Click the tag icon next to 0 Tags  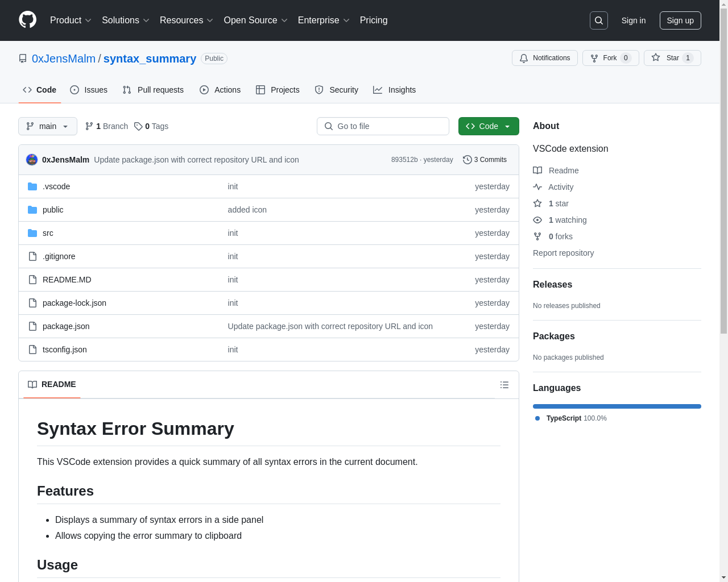coord(138,126)
